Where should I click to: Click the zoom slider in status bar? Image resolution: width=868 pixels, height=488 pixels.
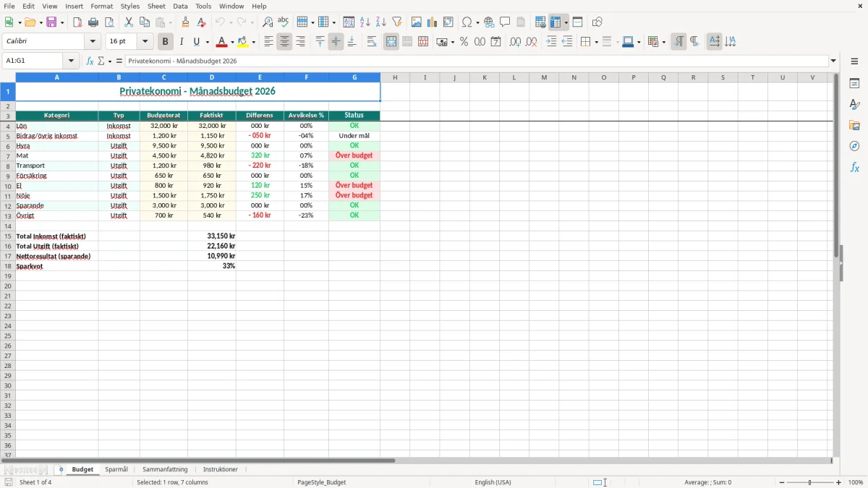click(810, 482)
